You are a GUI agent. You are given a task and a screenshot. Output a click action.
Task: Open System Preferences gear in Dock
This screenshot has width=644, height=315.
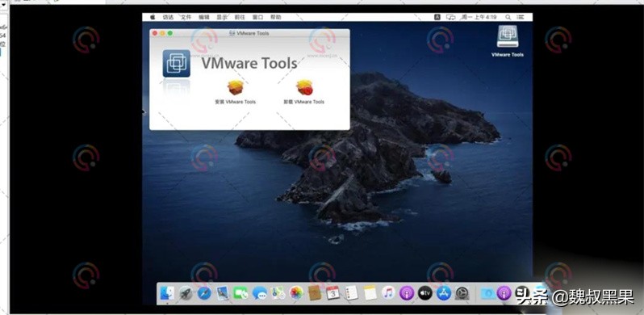[x=462, y=293]
